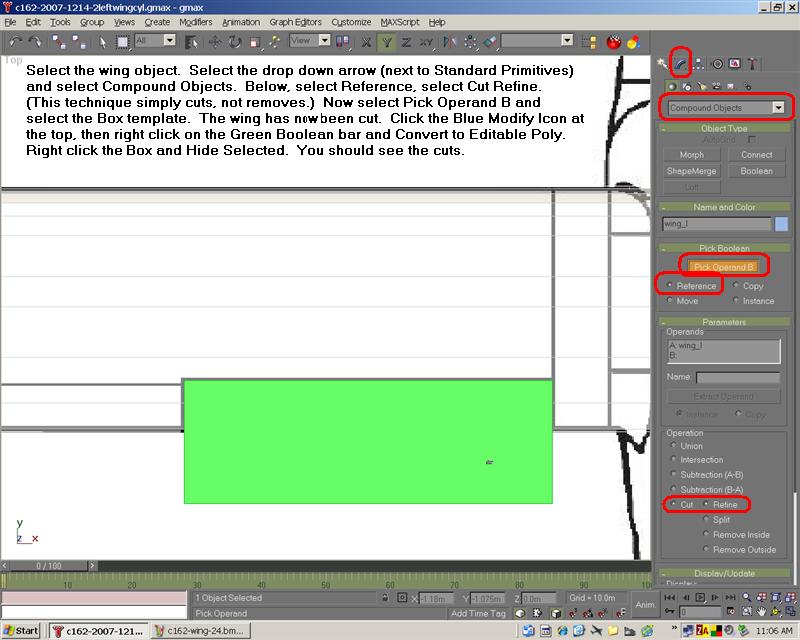Image resolution: width=800 pixels, height=640 pixels.
Task: Choose Subtraction (A-B) operation
Action: tap(707, 475)
